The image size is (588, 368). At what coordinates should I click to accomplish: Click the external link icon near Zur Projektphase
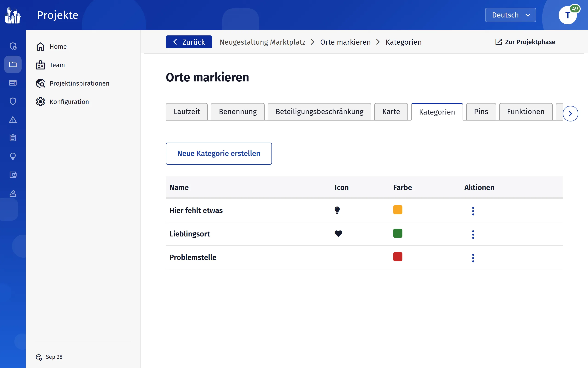pyautogui.click(x=499, y=42)
